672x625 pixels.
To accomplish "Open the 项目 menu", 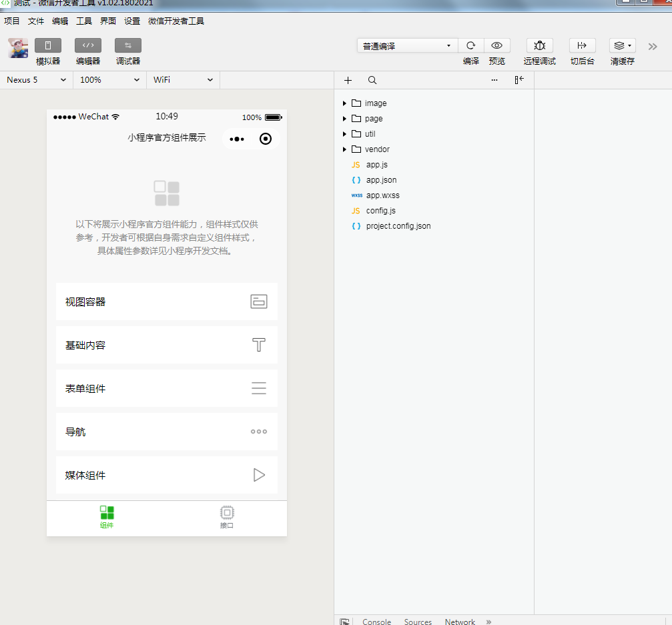I will click(x=12, y=21).
